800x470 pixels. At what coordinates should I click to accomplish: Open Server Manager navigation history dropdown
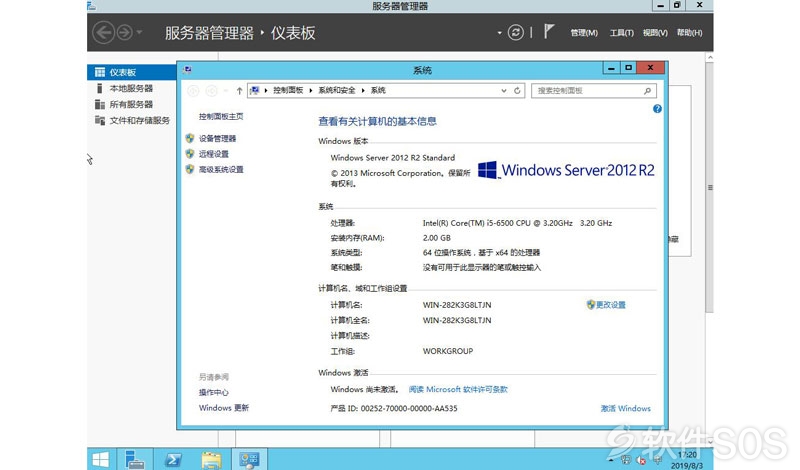(x=139, y=33)
